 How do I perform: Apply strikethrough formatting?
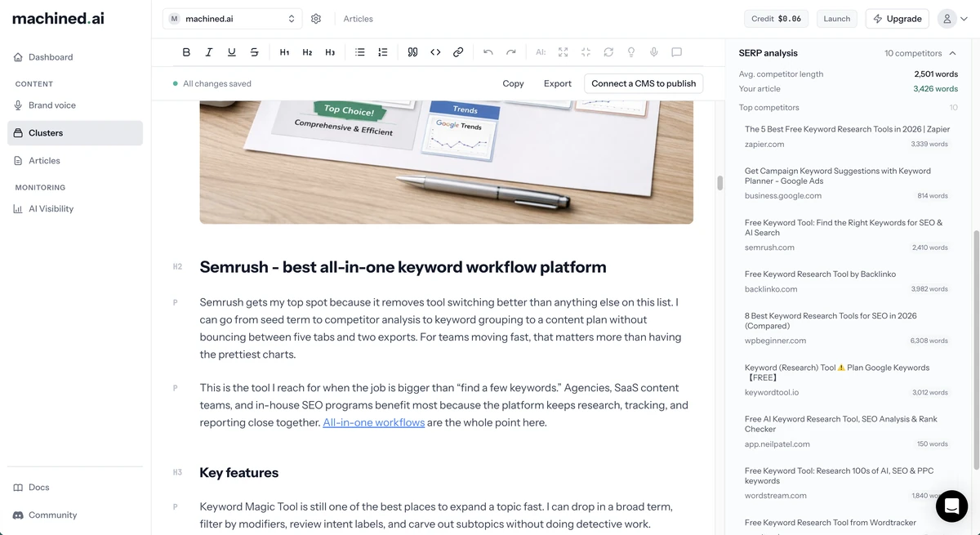tap(255, 52)
